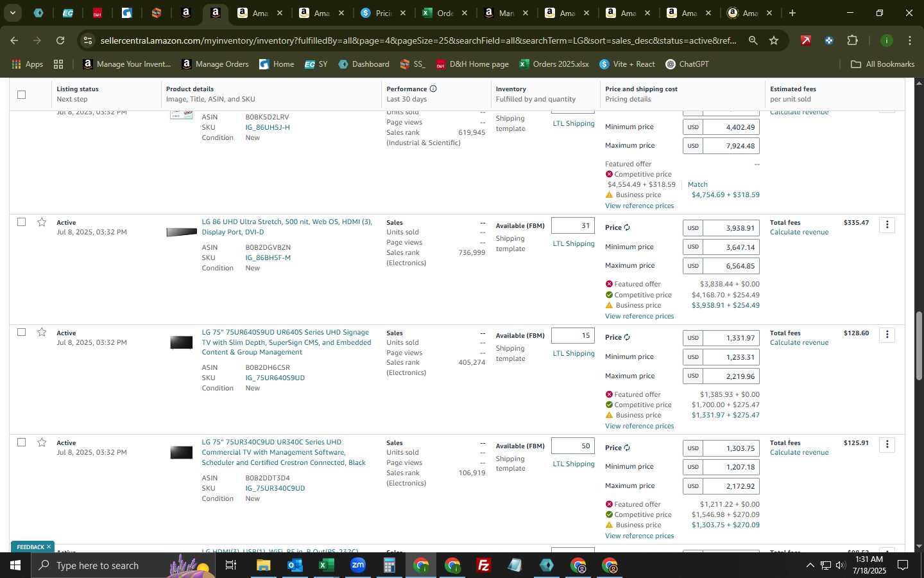This screenshot has width=924, height=578.
Task: Edit maximum price field showing 6,564.85
Action: point(731,266)
